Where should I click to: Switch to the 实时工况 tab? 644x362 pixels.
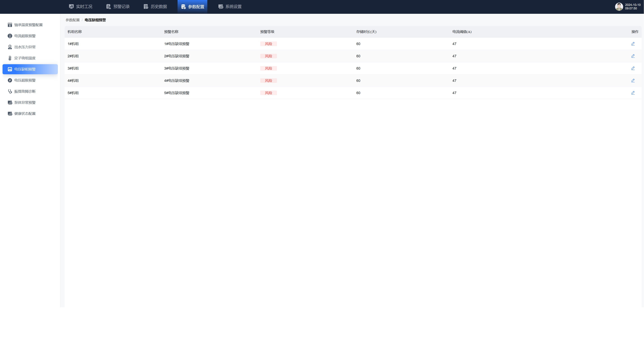pyautogui.click(x=81, y=7)
